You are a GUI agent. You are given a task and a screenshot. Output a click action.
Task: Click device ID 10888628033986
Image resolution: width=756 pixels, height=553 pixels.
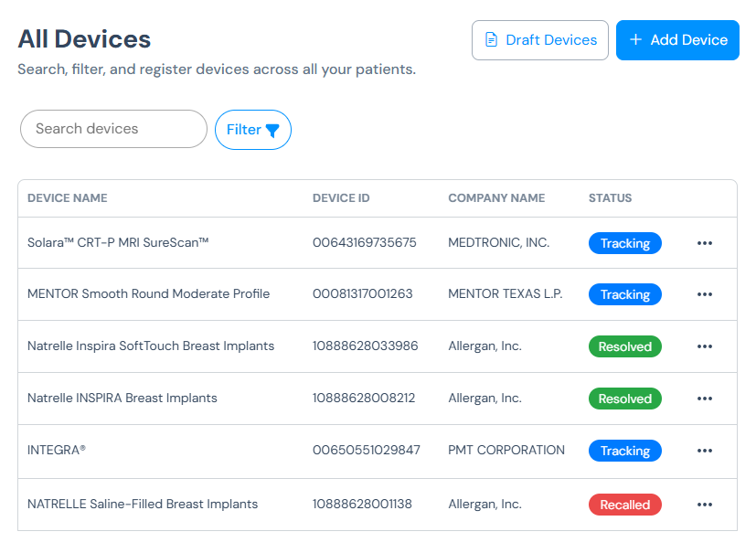[366, 346]
